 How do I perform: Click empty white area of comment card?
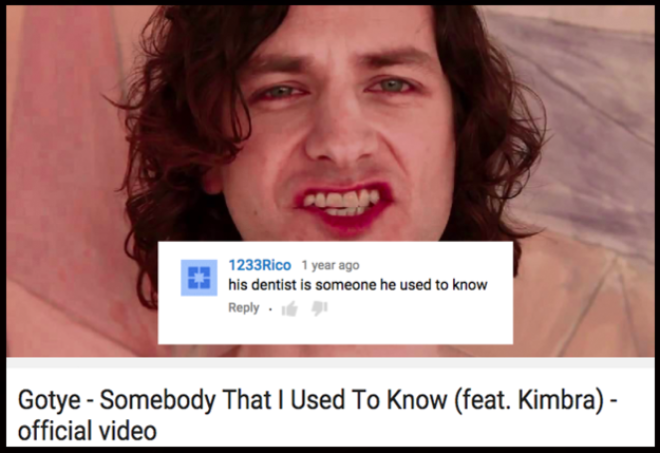point(421,324)
